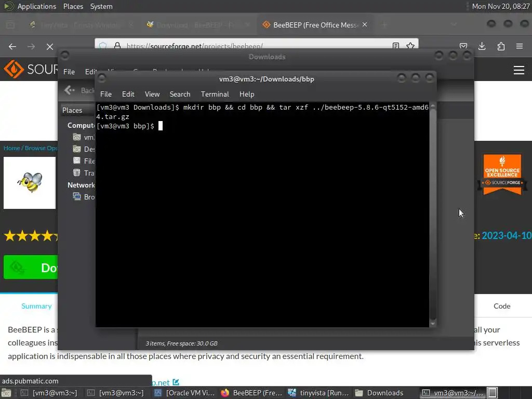Close the BeeBEEP browser tab
This screenshot has width=532, height=399.
[365, 25]
